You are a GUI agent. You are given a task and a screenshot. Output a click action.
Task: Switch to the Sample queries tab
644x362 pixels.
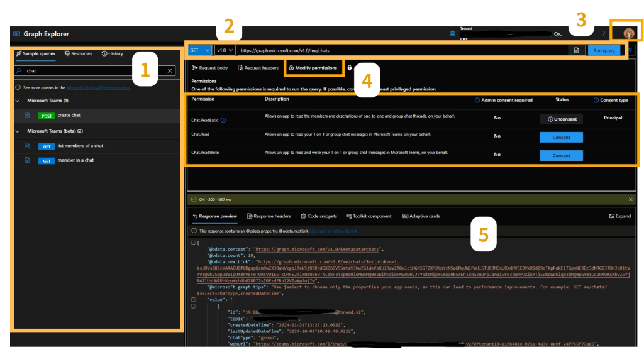[36, 54]
